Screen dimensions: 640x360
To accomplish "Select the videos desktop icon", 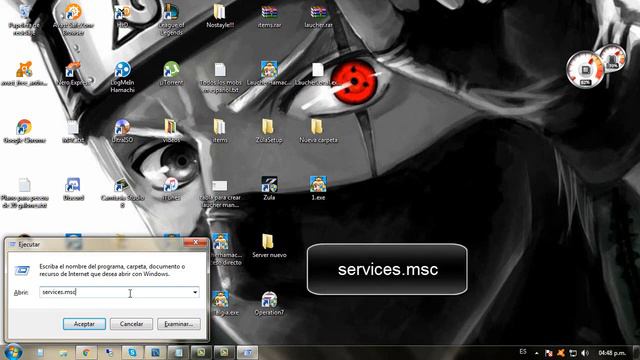I will [x=171, y=131].
